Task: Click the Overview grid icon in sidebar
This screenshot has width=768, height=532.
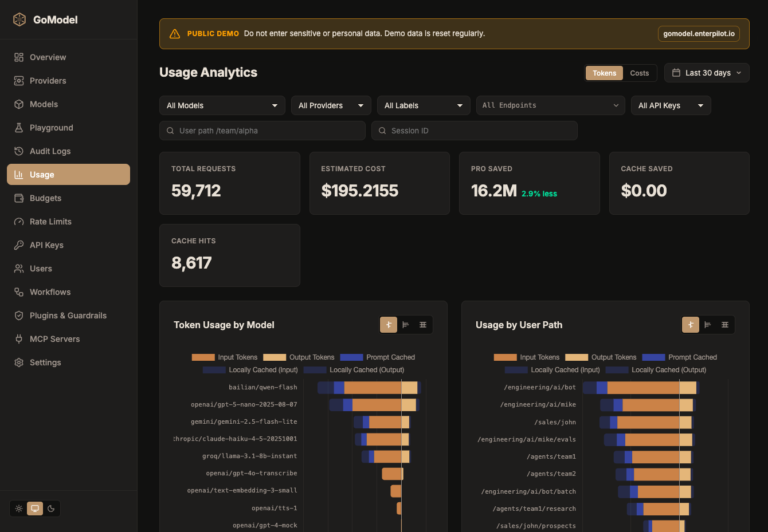Action: tap(19, 57)
